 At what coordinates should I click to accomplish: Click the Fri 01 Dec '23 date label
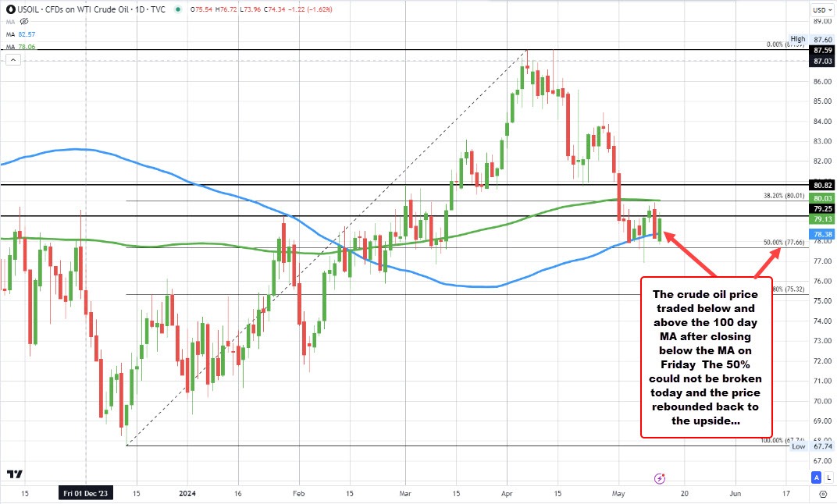[x=85, y=493]
